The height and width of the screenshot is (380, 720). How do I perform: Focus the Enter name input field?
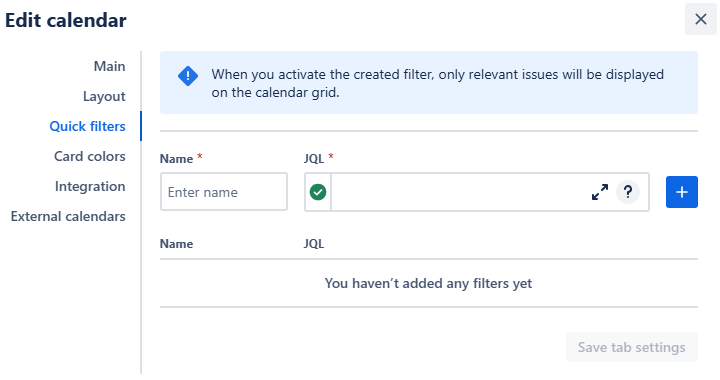224,192
